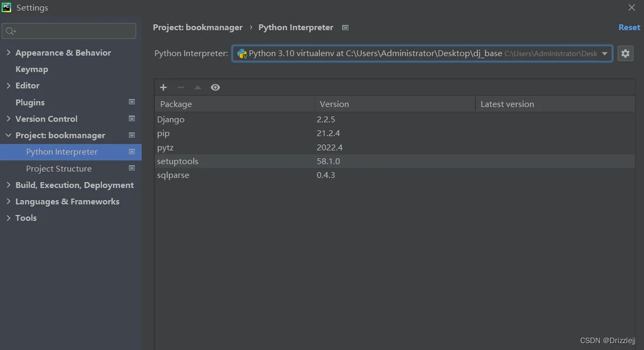
Task: Click project-level icon next to Project Structure
Action: click(132, 168)
